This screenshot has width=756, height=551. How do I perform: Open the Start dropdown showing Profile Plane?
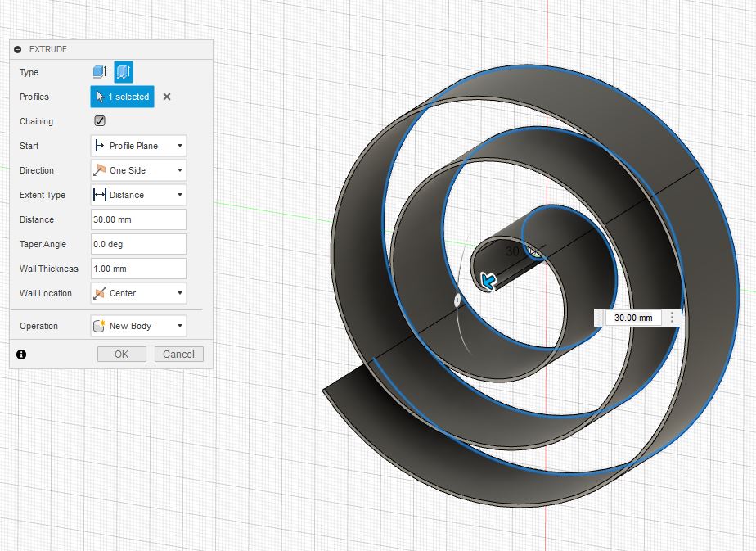tap(138, 146)
